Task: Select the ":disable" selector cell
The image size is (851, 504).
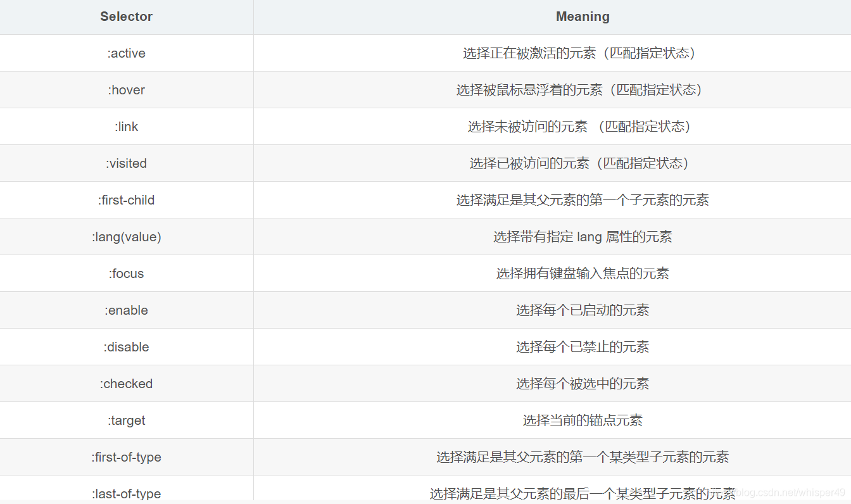Action: pos(127,347)
